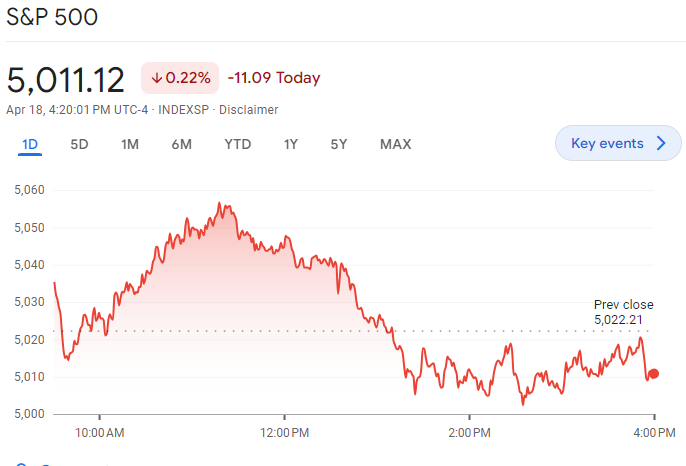The height and width of the screenshot is (466, 686).
Task: Click the red dot at chart line end
Action: point(654,374)
